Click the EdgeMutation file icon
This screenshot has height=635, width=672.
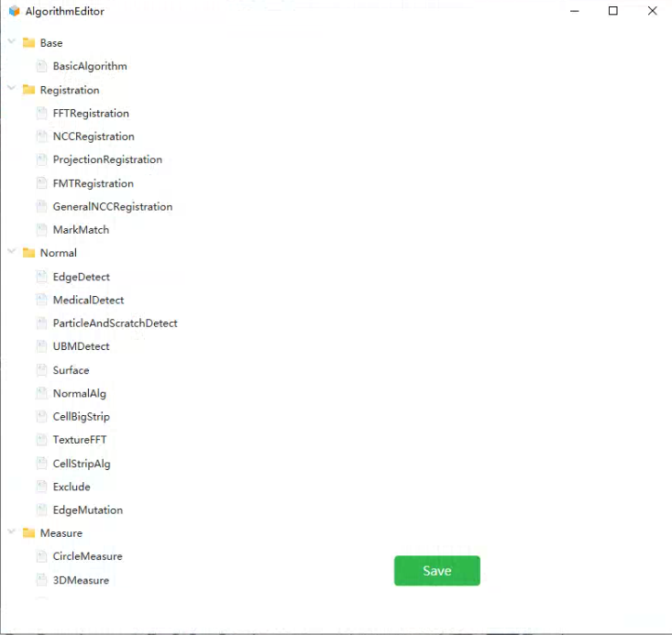point(41,509)
